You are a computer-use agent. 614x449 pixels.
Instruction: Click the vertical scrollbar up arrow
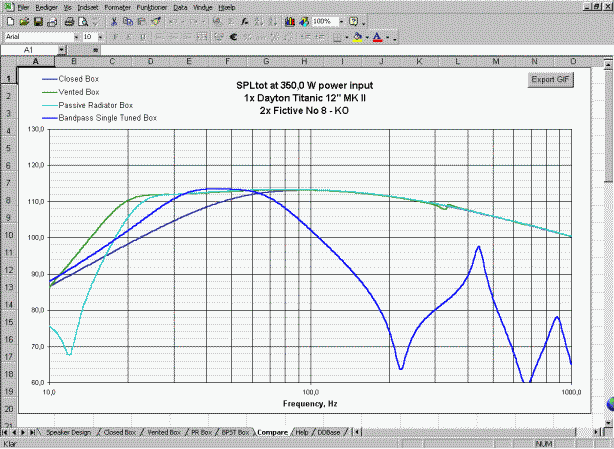608,64
